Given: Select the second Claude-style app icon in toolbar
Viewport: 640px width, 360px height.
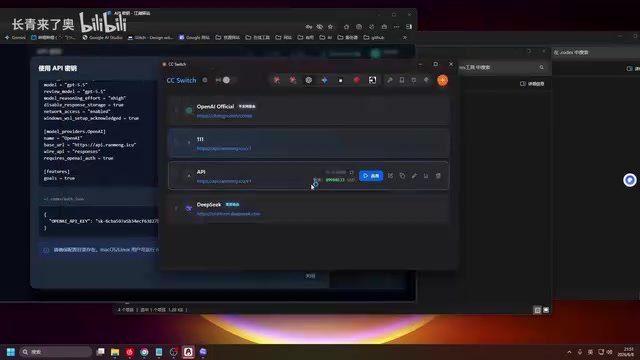Looking at the screenshot, I should [292, 80].
